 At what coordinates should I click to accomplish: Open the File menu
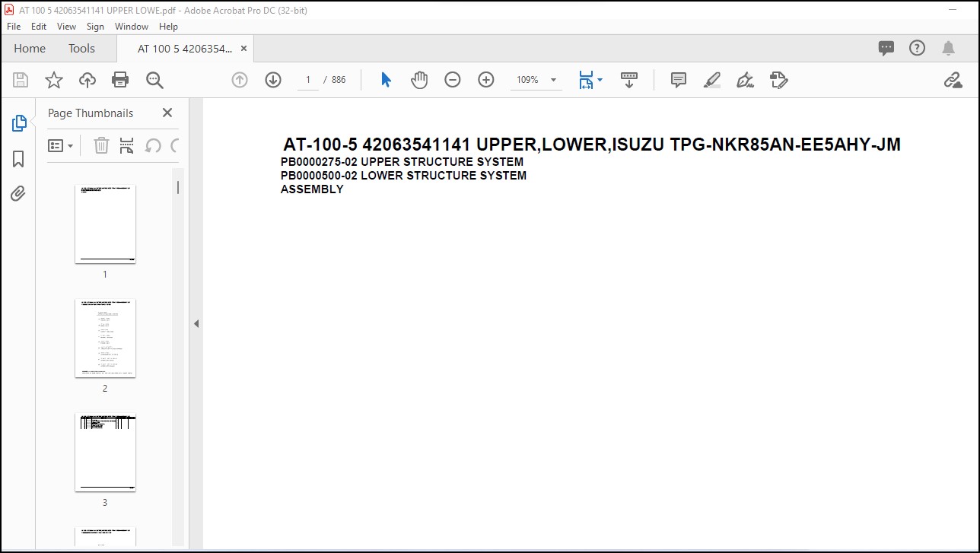coord(14,26)
